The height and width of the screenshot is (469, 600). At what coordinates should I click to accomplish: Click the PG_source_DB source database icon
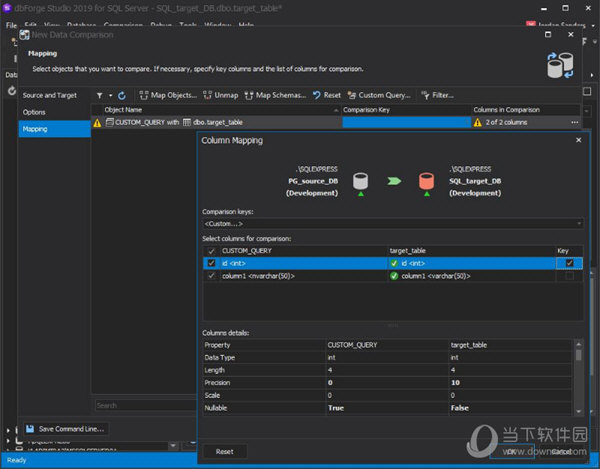pyautogui.click(x=360, y=181)
